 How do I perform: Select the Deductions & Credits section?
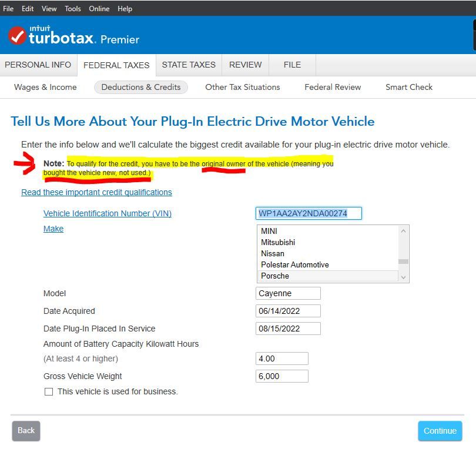141,87
